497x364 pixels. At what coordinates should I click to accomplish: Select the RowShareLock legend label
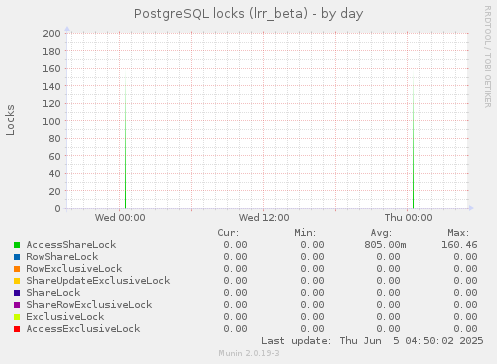62,257
